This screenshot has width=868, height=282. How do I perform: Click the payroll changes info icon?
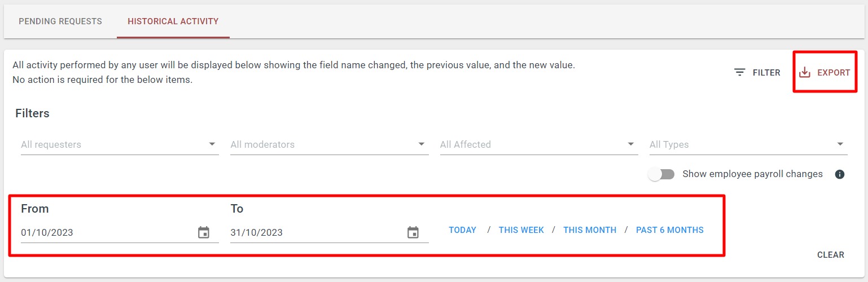point(840,174)
